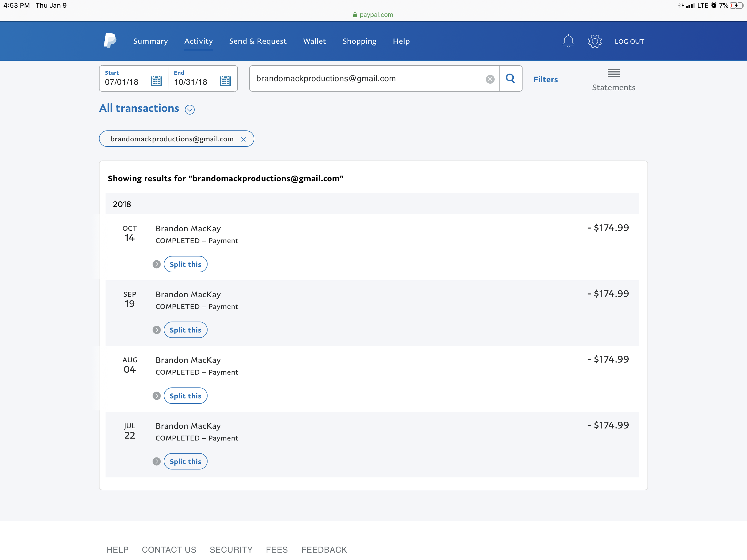Click the search magnifier button

[x=510, y=78]
